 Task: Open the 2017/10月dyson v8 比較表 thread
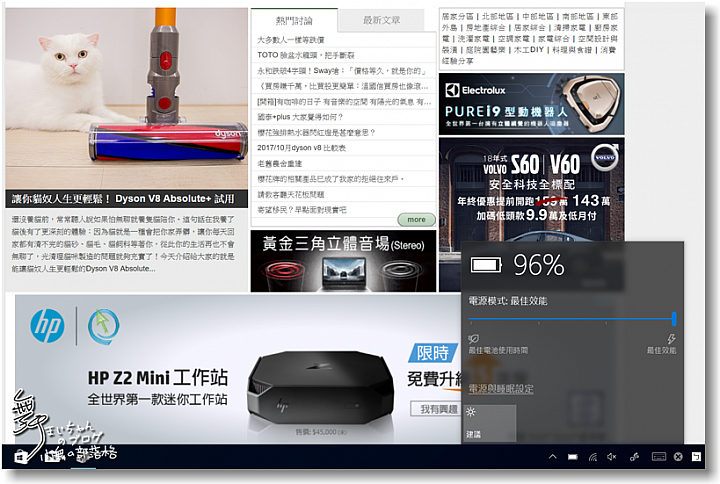(x=301, y=148)
